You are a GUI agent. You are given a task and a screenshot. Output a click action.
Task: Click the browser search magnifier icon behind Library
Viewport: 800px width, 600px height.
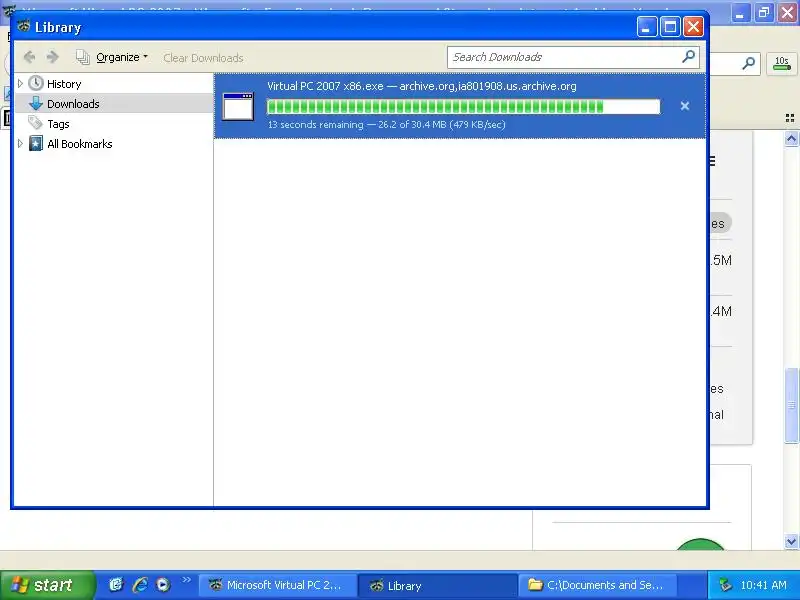pos(748,63)
